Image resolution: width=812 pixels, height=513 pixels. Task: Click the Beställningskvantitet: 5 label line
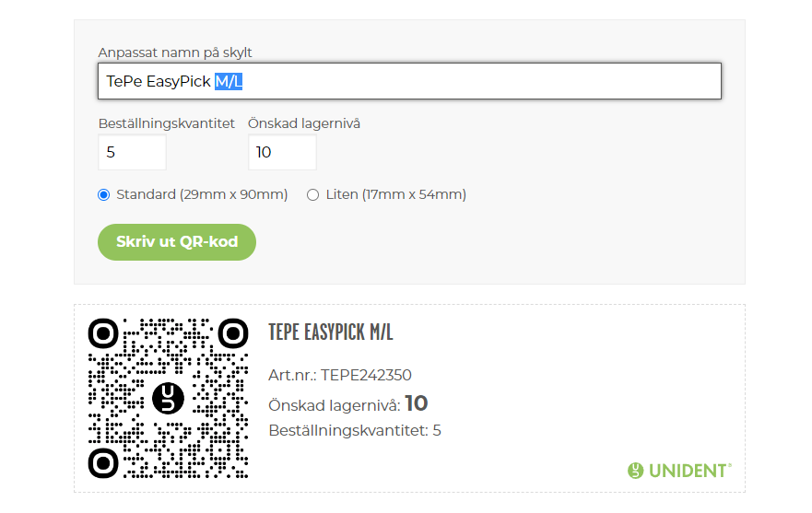[355, 430]
